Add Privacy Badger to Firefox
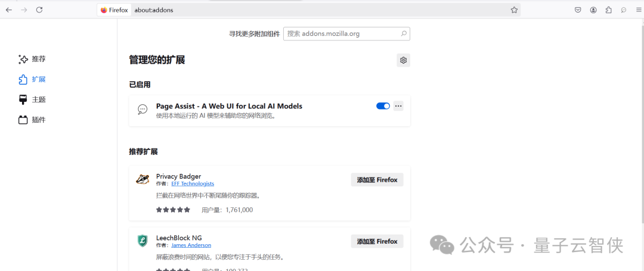The height and width of the screenshot is (271, 644). tap(377, 179)
